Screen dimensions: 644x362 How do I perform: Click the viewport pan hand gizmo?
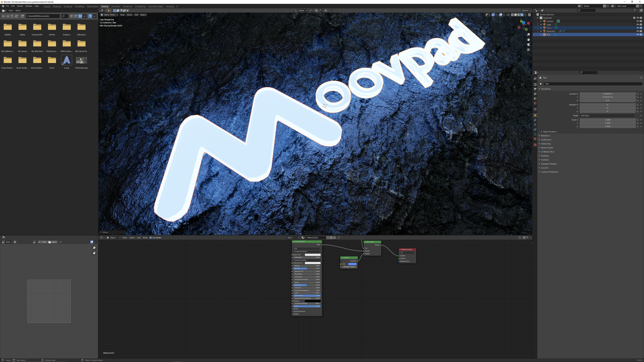pos(528,40)
